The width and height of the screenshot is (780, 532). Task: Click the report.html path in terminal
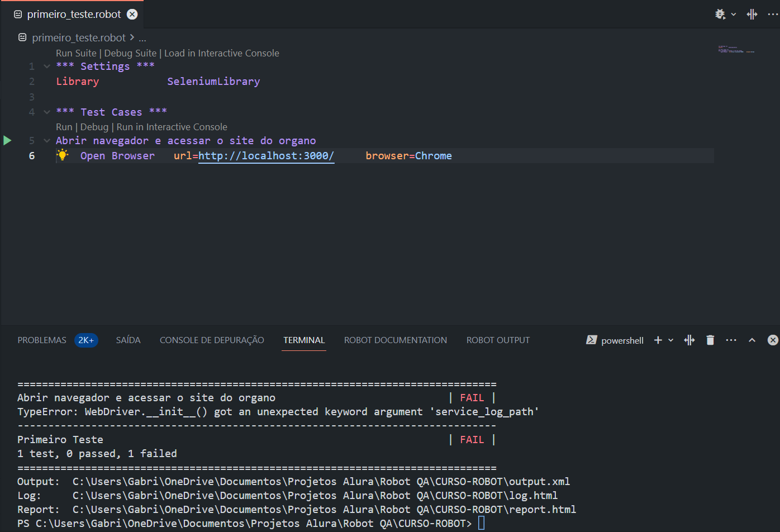pyautogui.click(x=324, y=510)
